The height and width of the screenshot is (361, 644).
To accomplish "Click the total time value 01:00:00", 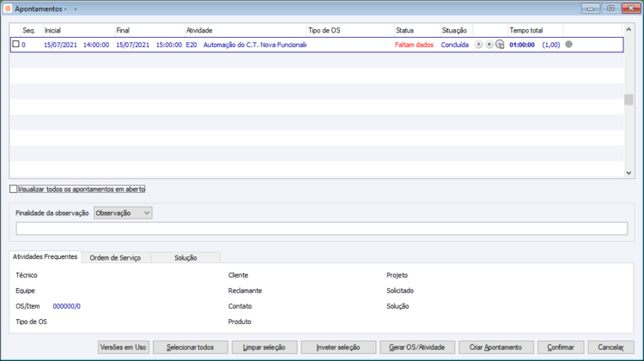I will (522, 45).
